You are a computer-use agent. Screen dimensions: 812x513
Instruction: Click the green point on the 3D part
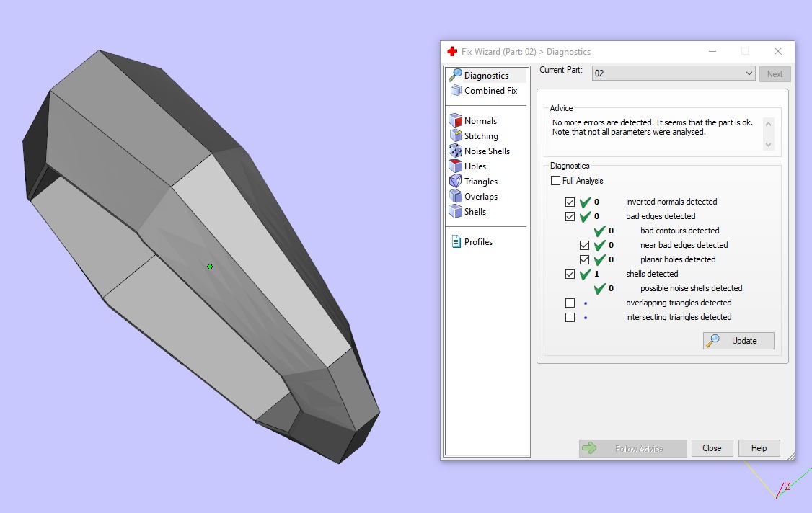coord(210,267)
